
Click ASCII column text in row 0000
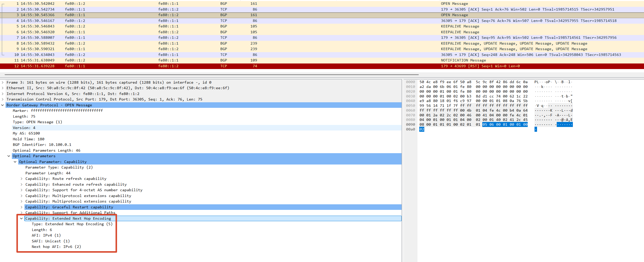553,82
